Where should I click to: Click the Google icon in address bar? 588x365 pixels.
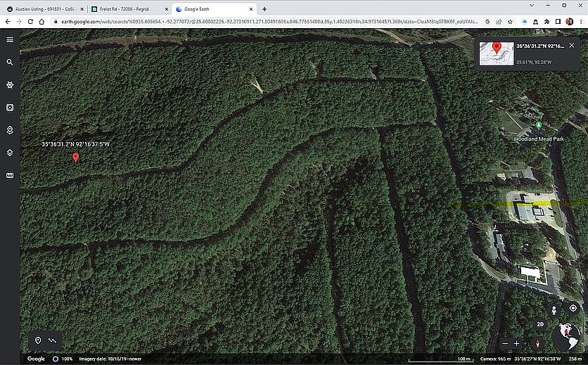[x=487, y=22]
